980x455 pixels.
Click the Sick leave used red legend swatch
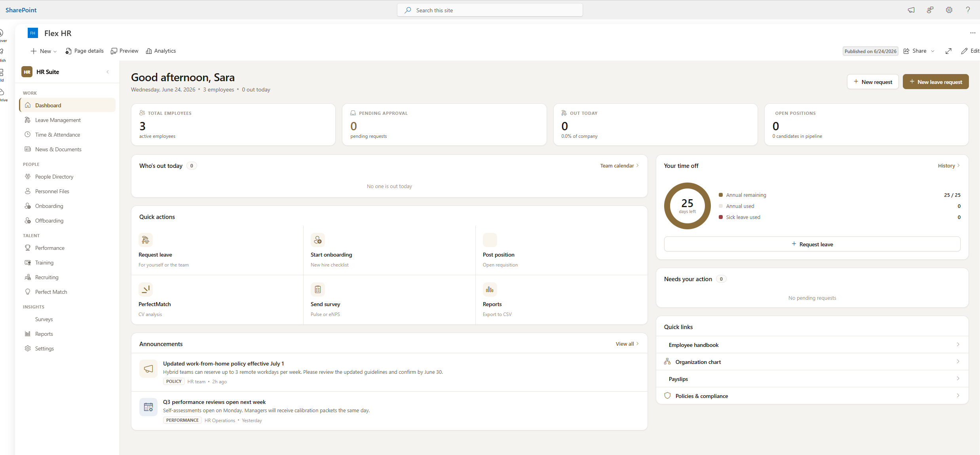[x=721, y=217]
